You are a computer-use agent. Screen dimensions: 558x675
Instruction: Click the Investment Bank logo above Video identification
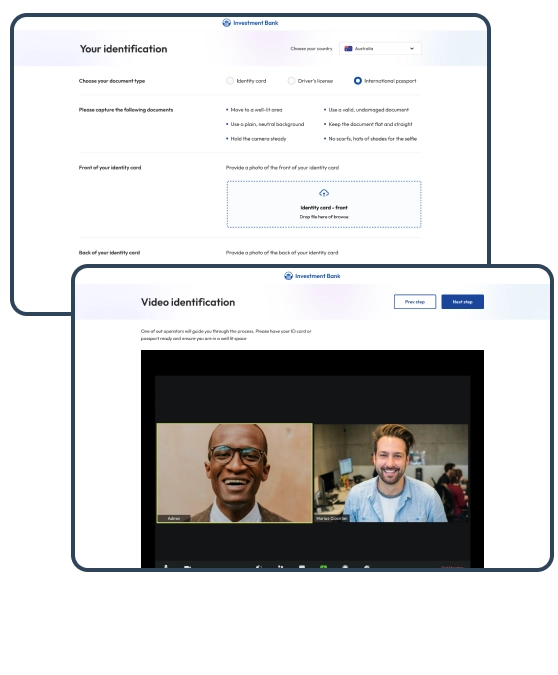[312, 276]
